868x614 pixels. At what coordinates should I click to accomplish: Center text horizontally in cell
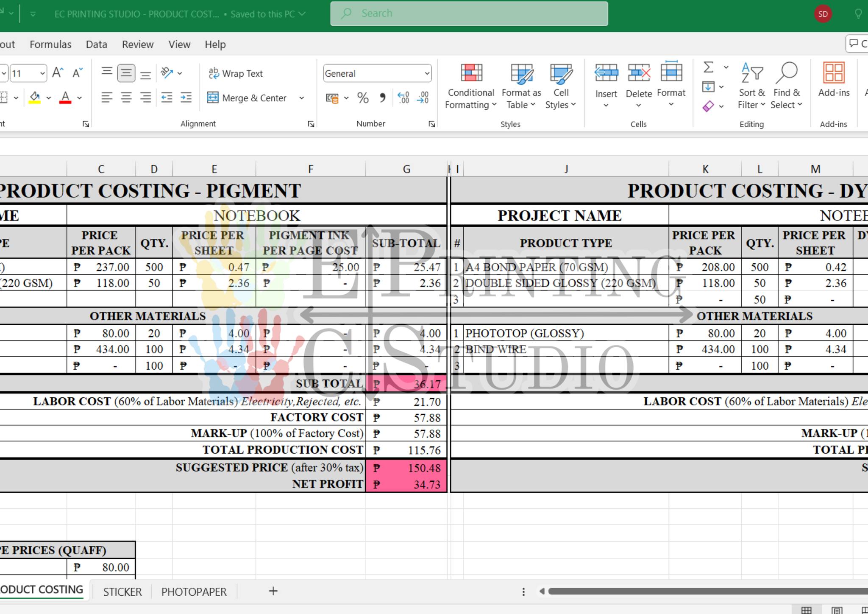click(126, 98)
